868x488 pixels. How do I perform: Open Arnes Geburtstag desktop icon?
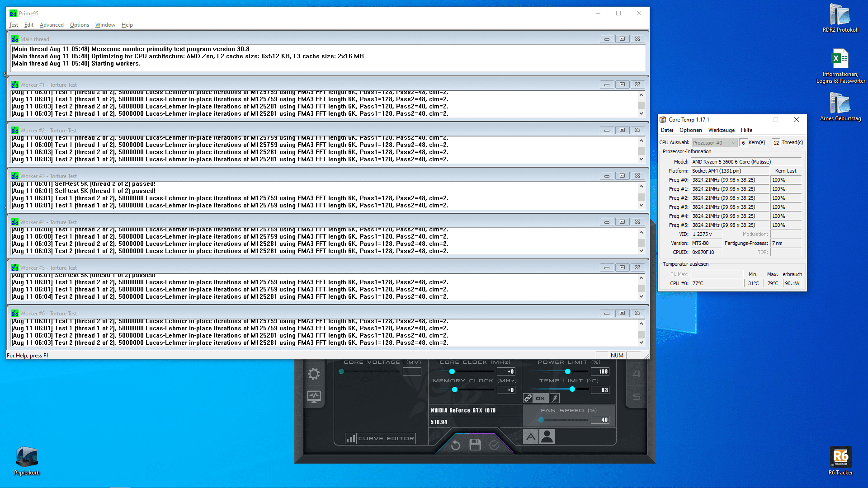click(x=840, y=107)
